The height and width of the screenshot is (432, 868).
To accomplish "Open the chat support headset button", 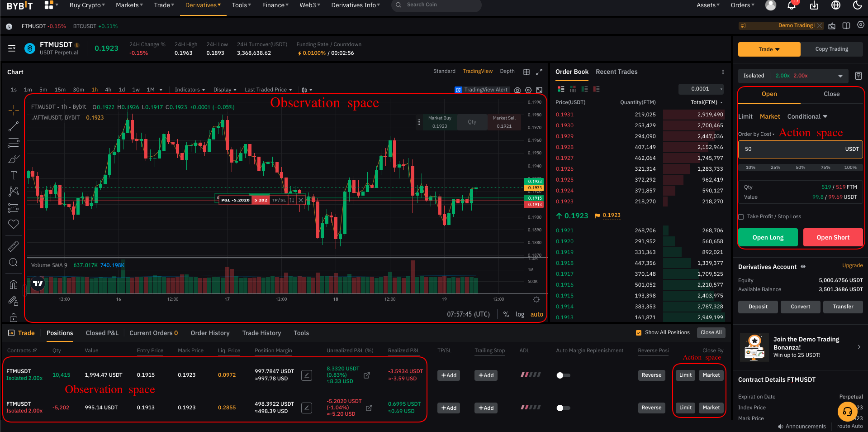I will pos(848,412).
